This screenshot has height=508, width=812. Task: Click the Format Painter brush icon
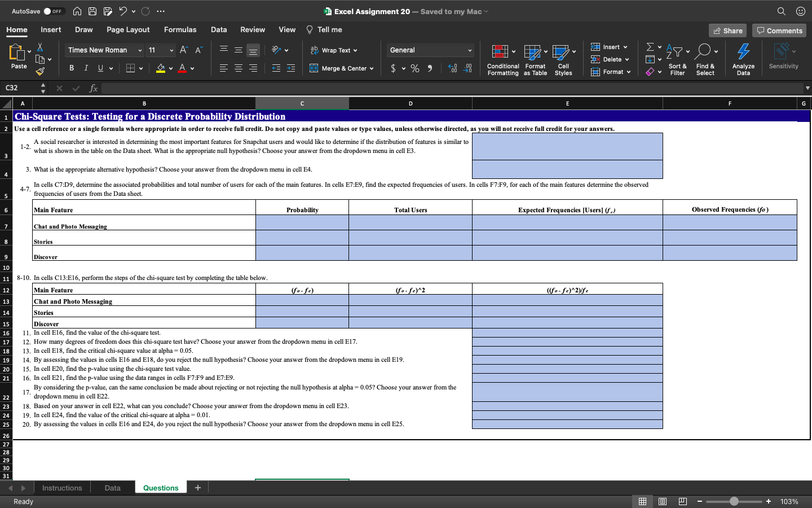click(39, 72)
